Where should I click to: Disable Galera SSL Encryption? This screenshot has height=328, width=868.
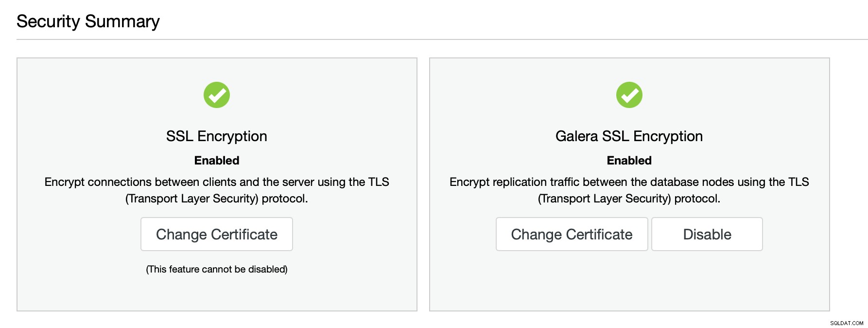(707, 234)
